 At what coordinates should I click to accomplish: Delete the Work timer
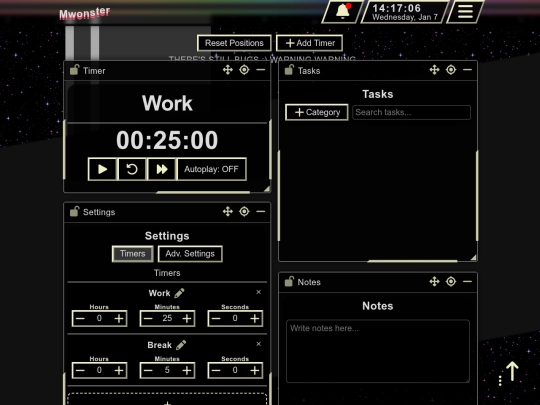259,292
